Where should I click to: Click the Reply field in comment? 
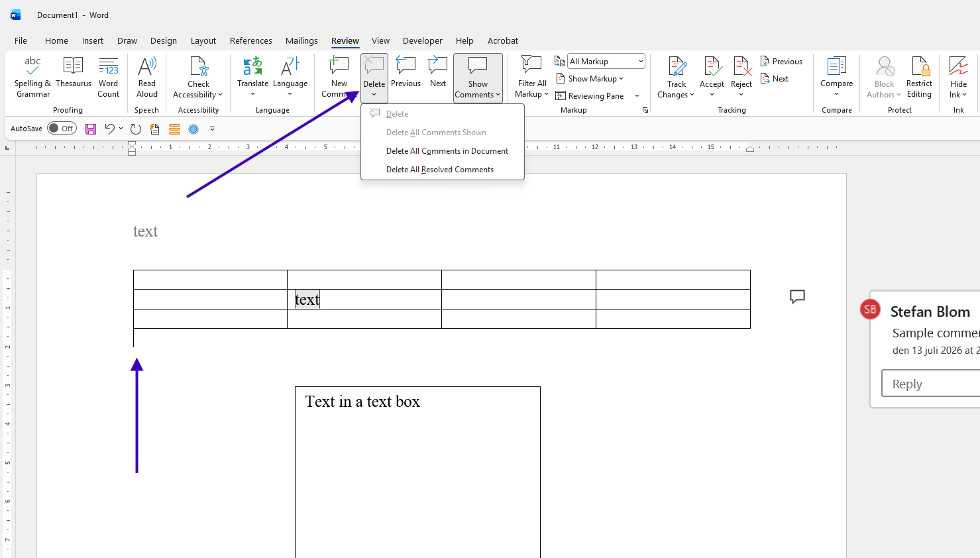[x=931, y=384]
